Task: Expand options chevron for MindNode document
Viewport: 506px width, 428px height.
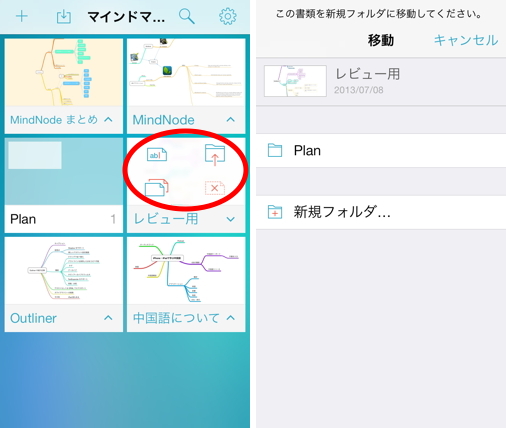Action: (x=231, y=119)
